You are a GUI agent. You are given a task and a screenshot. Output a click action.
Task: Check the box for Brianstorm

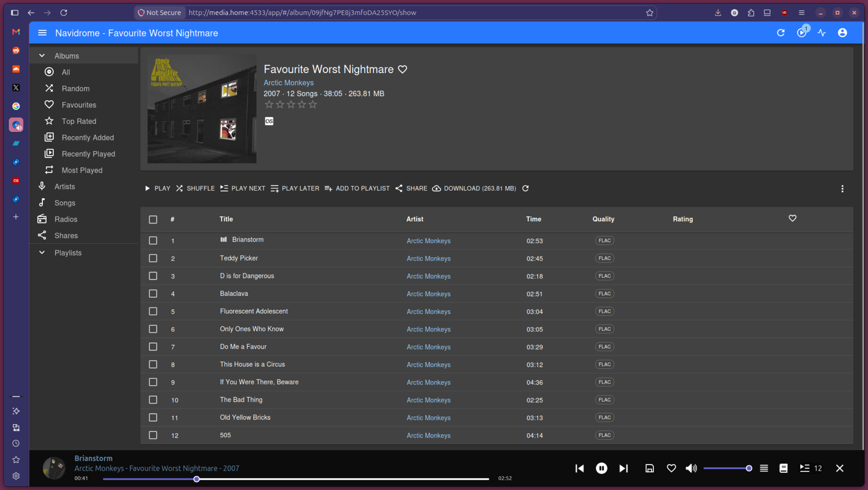point(153,240)
